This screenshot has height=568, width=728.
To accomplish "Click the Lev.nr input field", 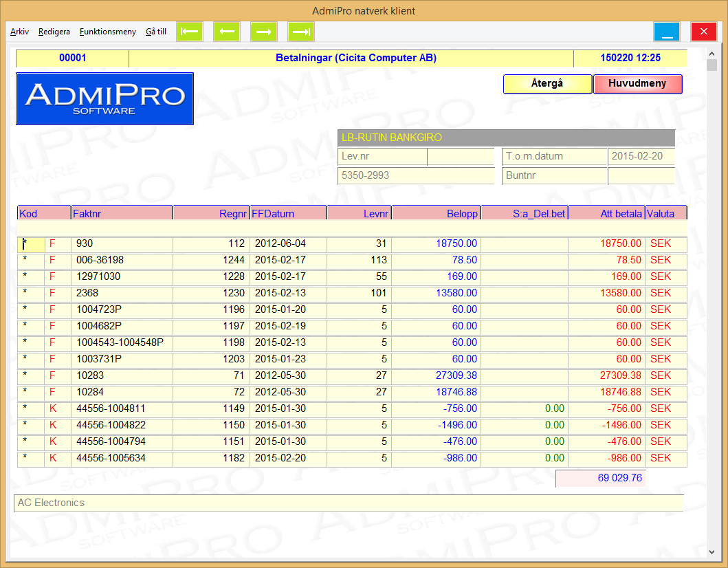I will click(x=460, y=157).
